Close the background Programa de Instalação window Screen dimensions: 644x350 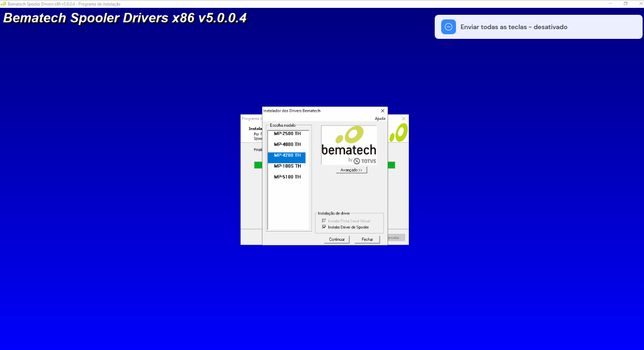[x=403, y=119]
